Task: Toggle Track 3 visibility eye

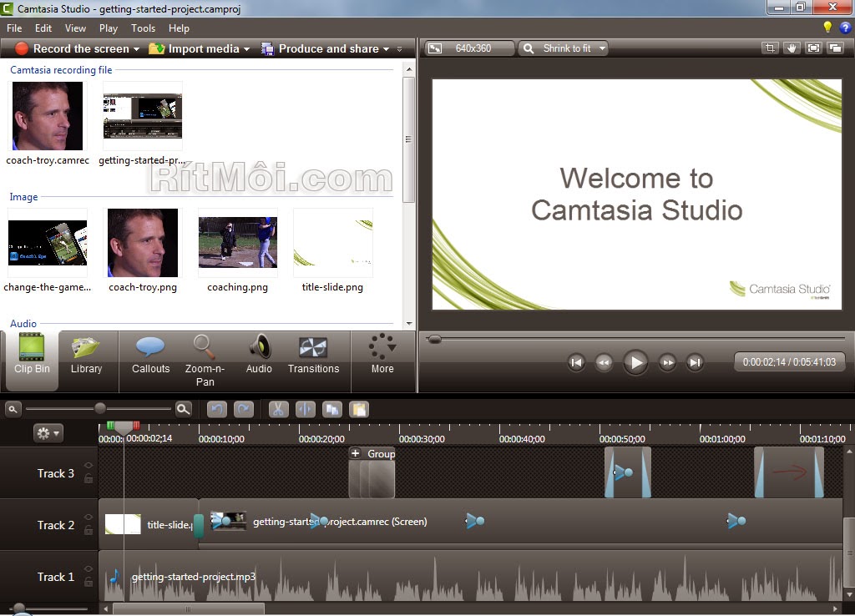Action: (89, 466)
